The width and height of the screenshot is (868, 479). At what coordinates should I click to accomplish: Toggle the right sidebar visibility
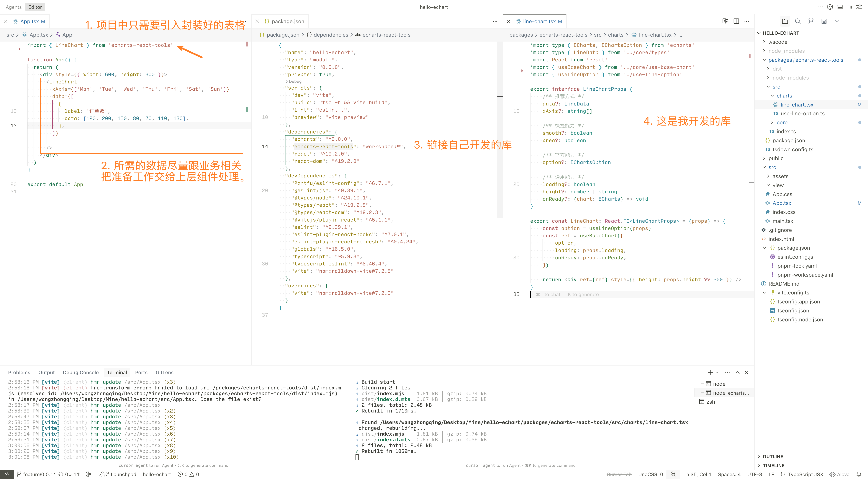click(x=850, y=7)
